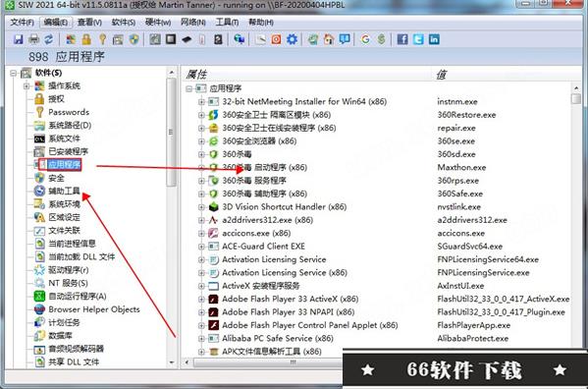Click the padlock toolbar icon
The image size is (588, 389).
[86, 39]
